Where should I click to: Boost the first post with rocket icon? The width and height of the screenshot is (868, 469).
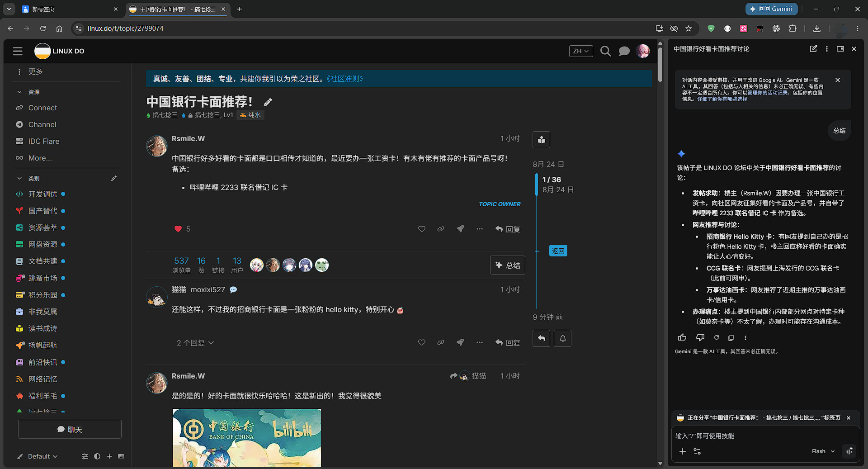tap(460, 229)
